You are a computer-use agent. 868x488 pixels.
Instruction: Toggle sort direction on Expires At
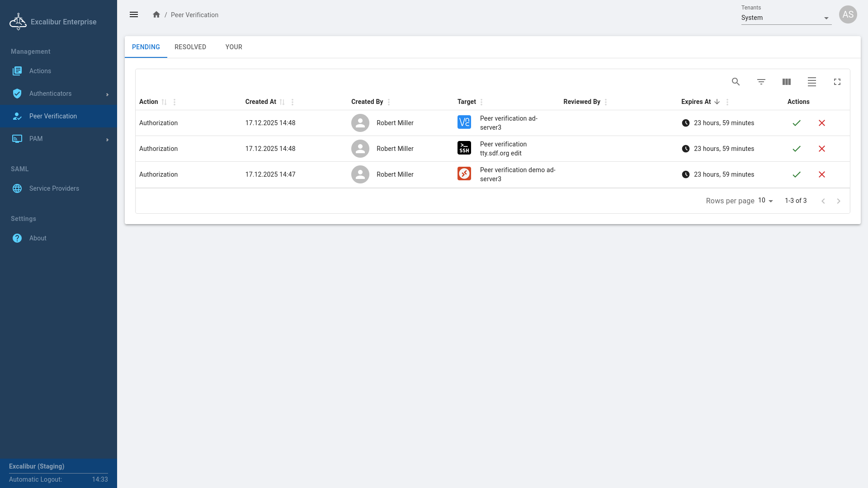pyautogui.click(x=717, y=102)
